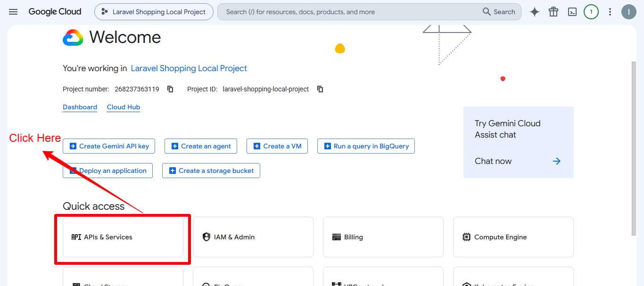
Task: Click the Search button in the top bar
Action: tap(499, 12)
